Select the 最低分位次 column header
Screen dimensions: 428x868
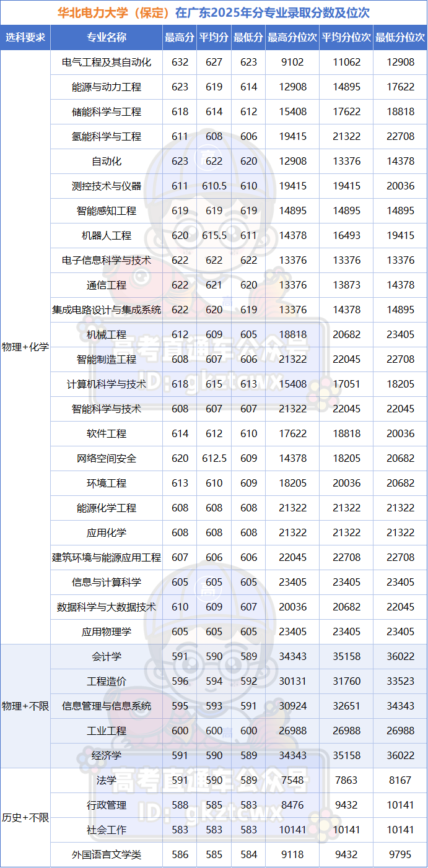tap(400, 37)
